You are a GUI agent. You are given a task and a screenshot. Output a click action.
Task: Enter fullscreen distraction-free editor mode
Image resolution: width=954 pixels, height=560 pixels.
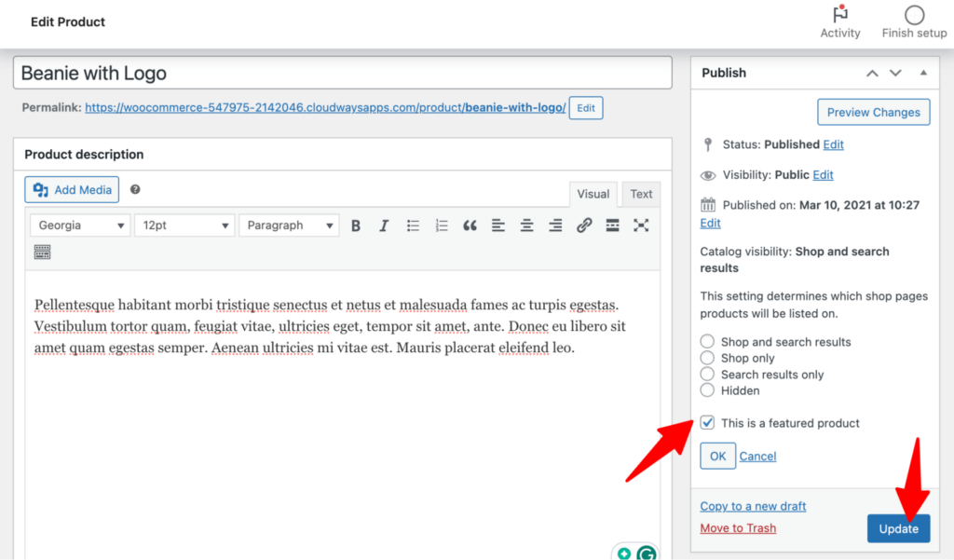(x=641, y=225)
